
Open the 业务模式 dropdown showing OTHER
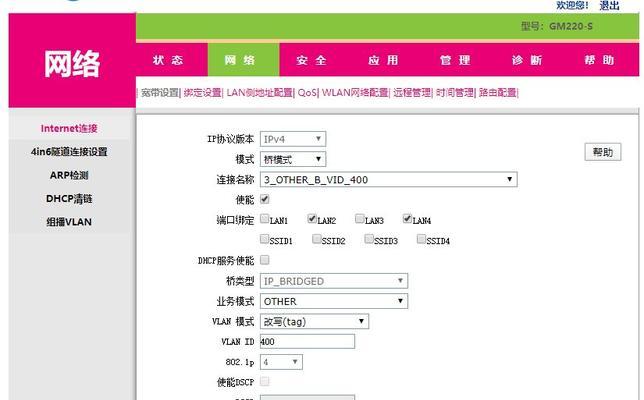[x=334, y=301]
